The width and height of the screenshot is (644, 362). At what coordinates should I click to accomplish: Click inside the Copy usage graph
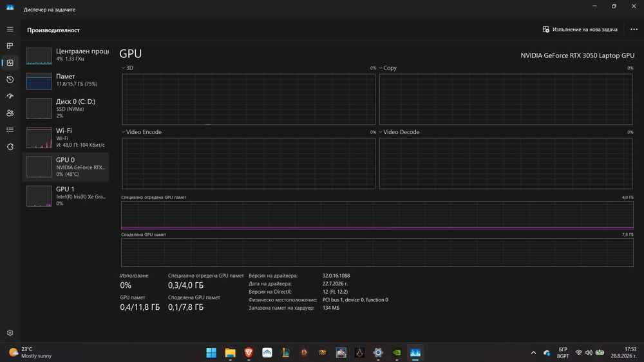coord(506,99)
